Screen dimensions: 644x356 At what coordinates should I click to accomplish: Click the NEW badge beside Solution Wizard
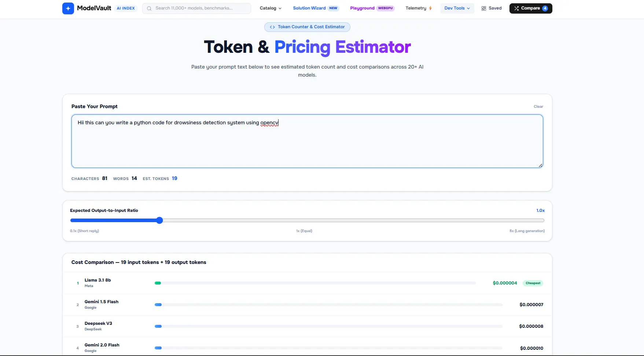pyautogui.click(x=333, y=8)
